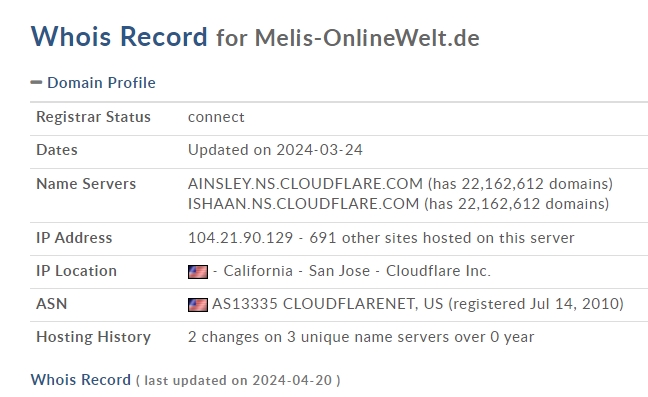
Task: Click the Melis-OnlineWelt.de domain name
Action: coord(367,38)
